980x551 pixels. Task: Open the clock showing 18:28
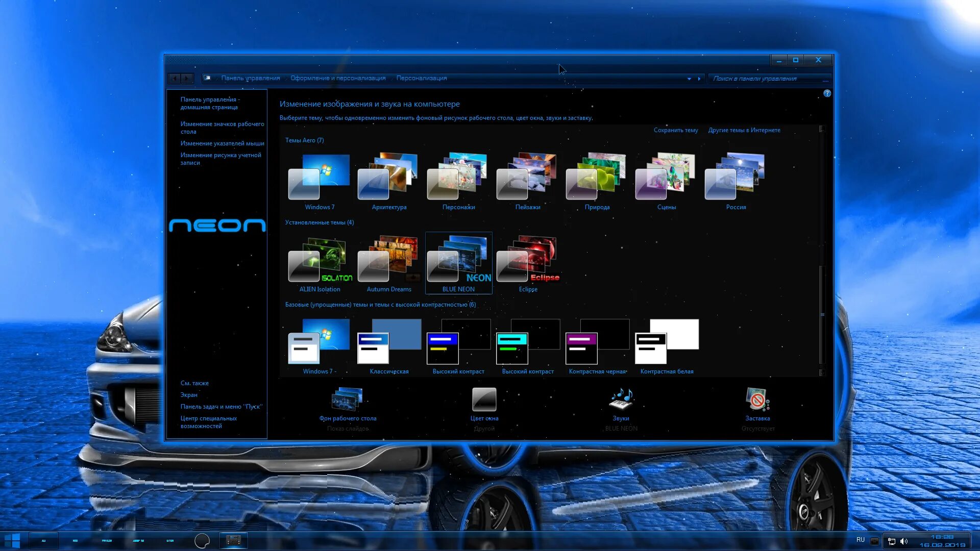942,541
